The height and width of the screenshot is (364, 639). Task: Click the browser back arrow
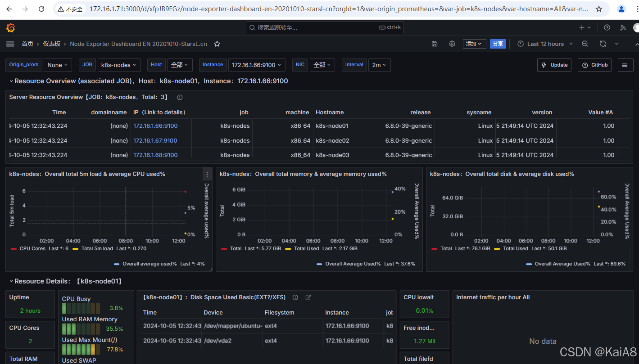tap(9, 9)
